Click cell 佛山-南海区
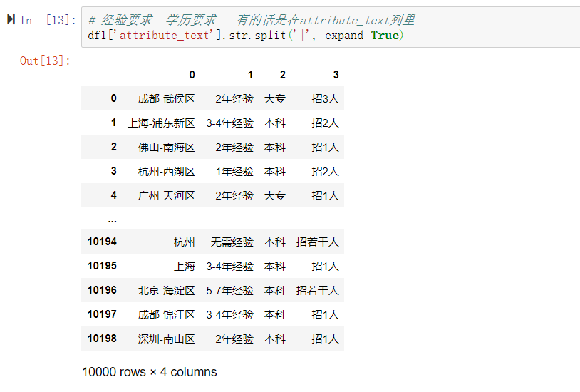580x392 pixels. [x=166, y=148]
